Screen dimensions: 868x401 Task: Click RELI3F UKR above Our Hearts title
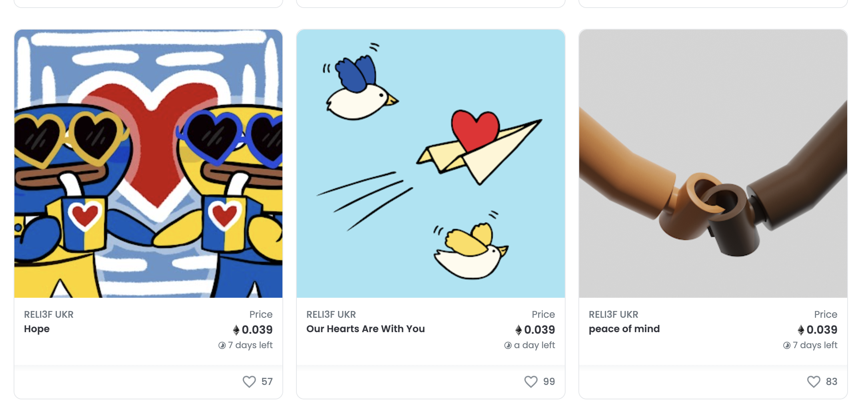(331, 315)
